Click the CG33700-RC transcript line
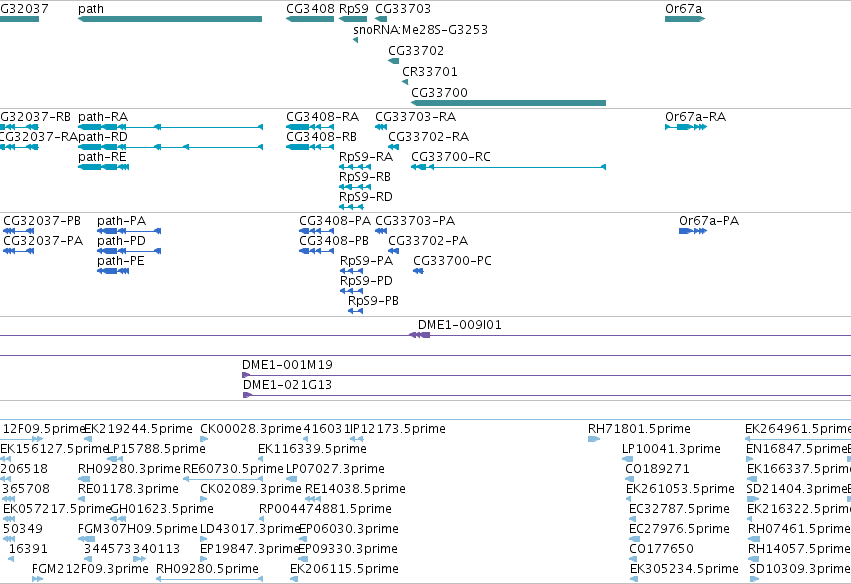Screen dimensions: 851x584 coord(509,167)
